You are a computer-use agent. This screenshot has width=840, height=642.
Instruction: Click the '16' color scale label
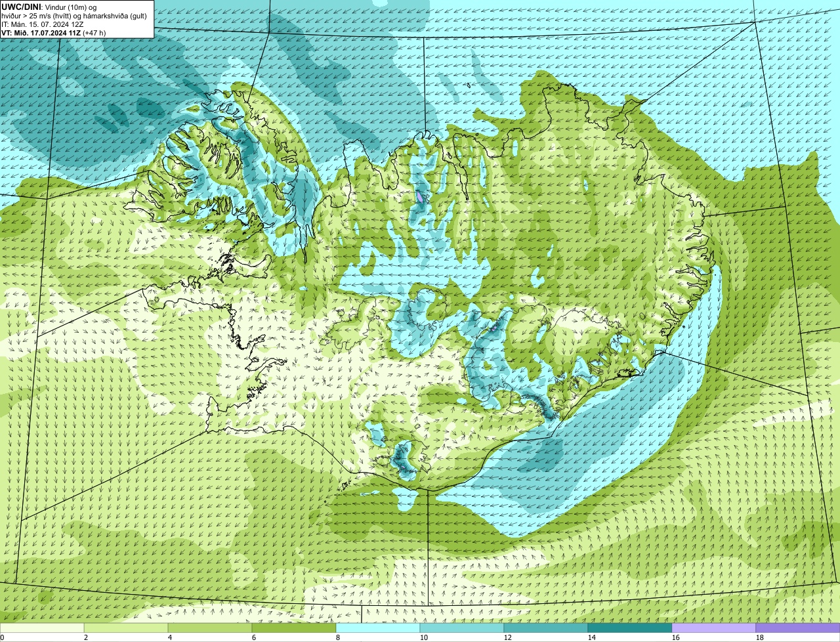pyautogui.click(x=676, y=637)
